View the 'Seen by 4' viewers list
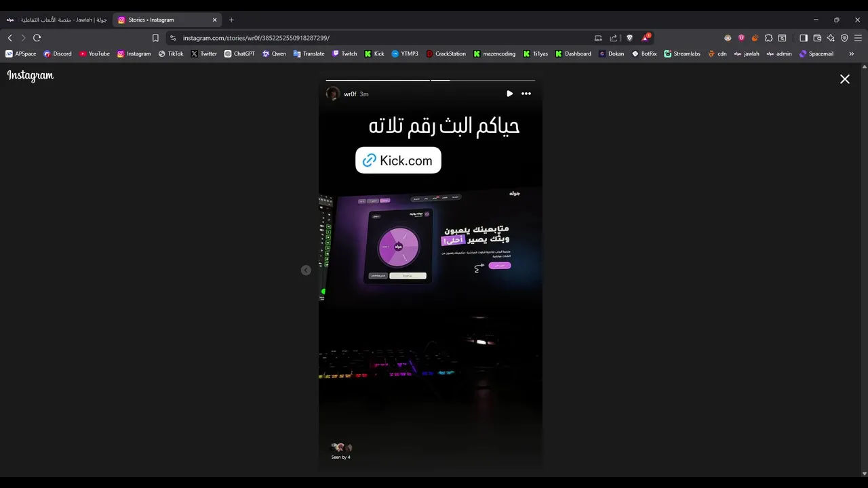 (341, 451)
